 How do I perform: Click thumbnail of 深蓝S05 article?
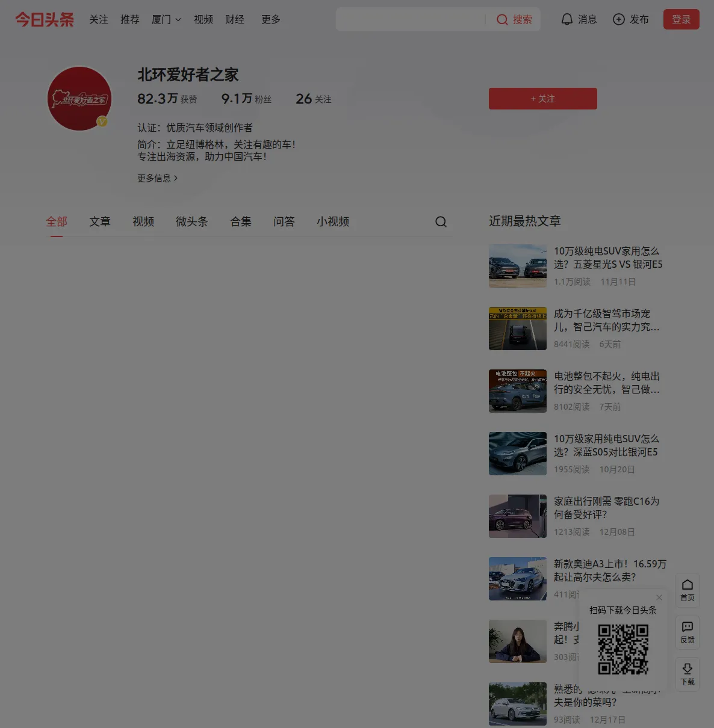pyautogui.click(x=518, y=454)
